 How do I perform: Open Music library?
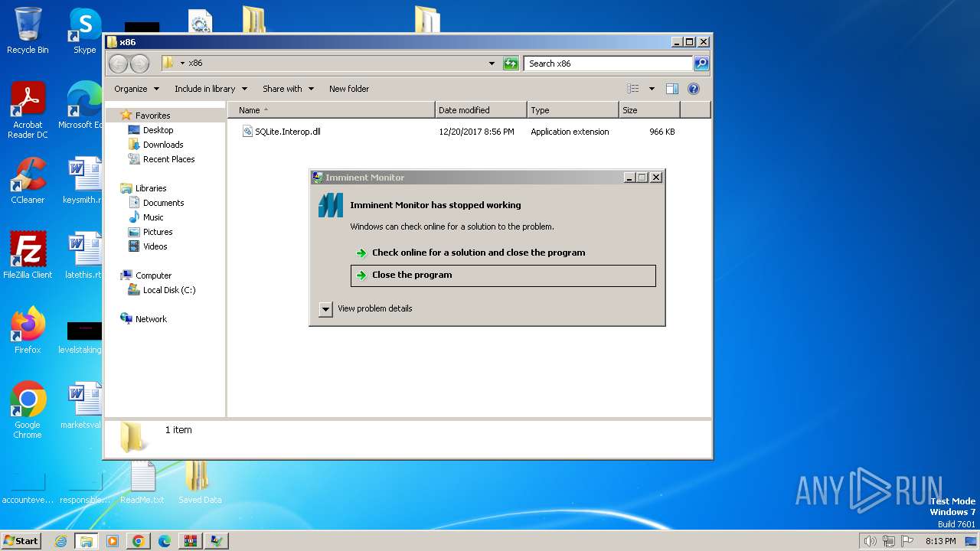click(153, 217)
